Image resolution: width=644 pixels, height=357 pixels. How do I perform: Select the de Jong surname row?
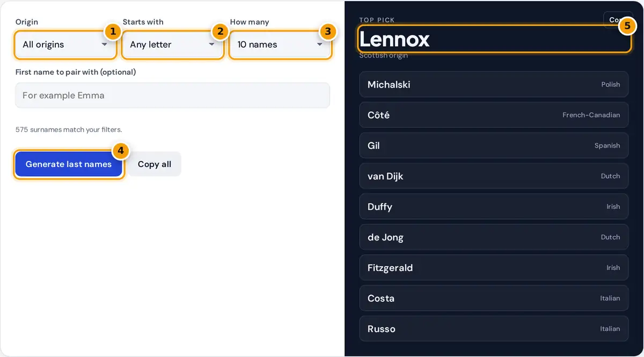coord(494,237)
